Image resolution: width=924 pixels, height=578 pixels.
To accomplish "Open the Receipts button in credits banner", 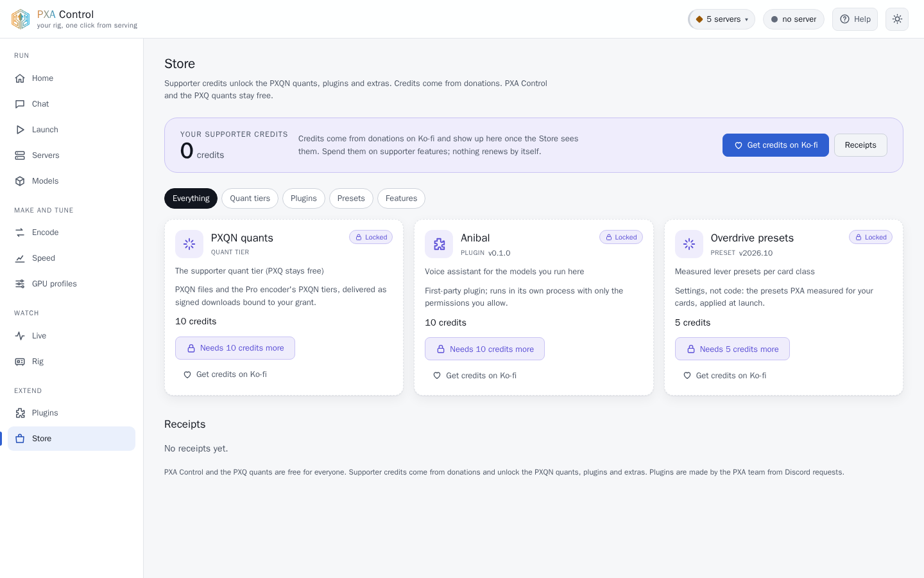I will (860, 145).
